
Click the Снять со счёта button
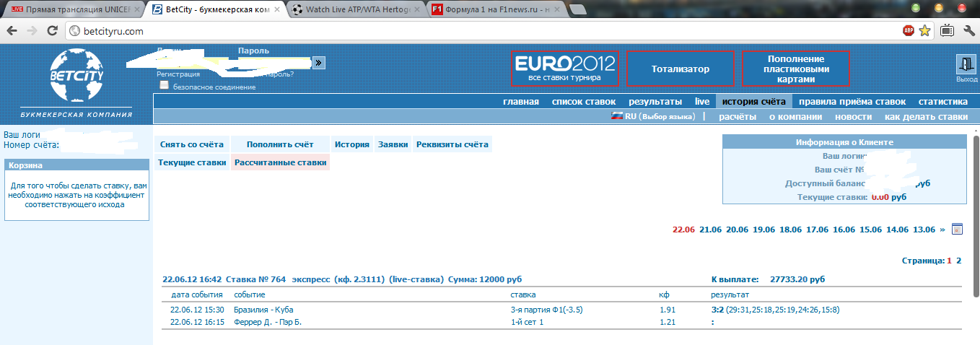[192, 144]
